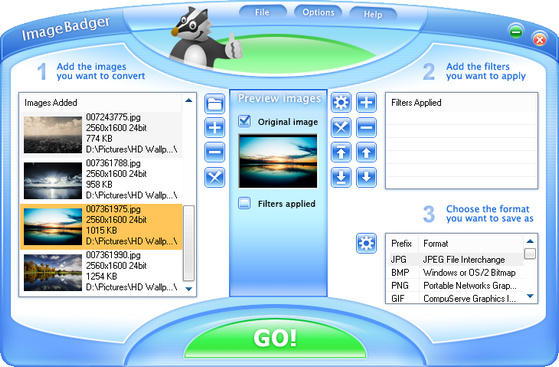Click the images list scrollbar thumb
Image resolution: width=559 pixels, height=367 pixels.
pos(189,243)
